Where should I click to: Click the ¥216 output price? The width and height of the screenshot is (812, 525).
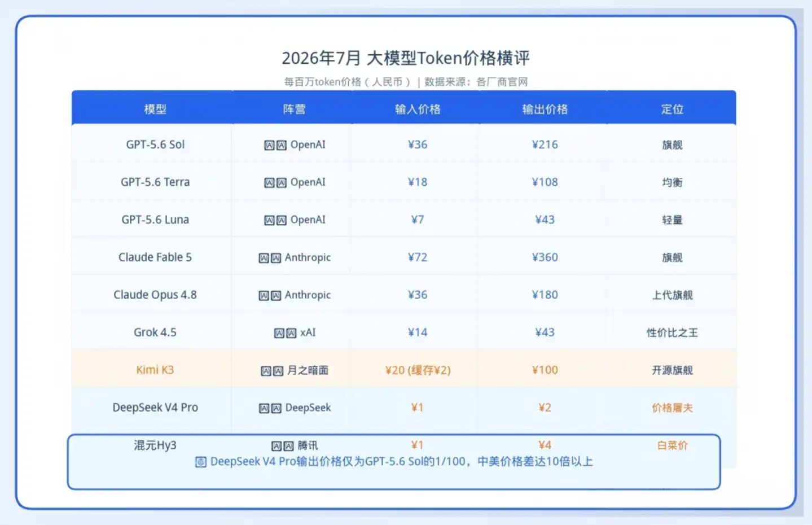[x=545, y=145]
